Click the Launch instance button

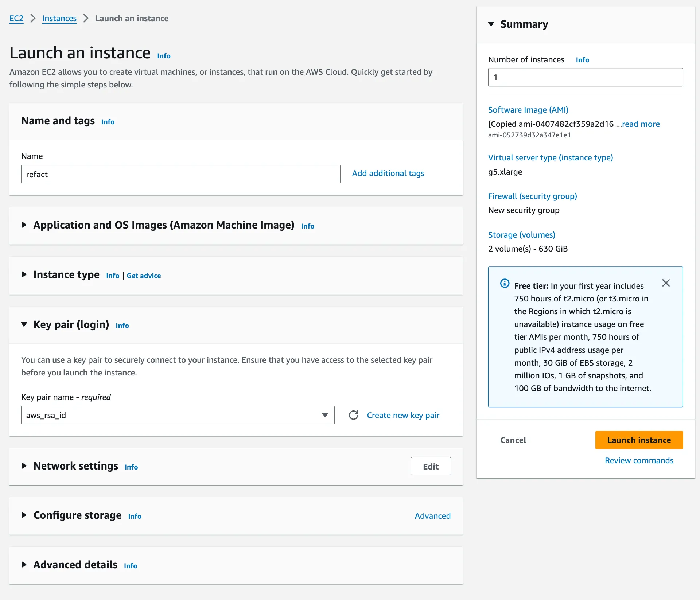[x=639, y=440]
